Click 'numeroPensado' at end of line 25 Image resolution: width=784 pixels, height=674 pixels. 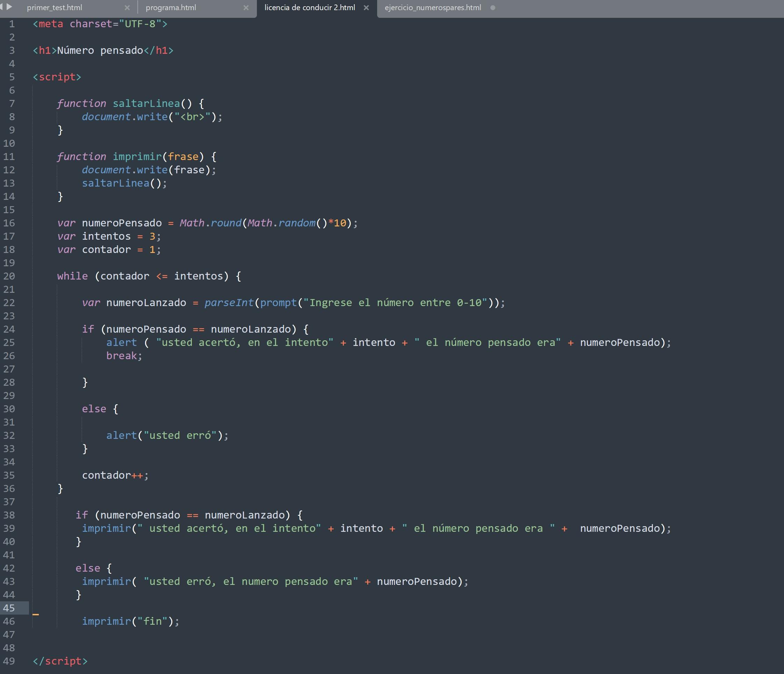(620, 342)
